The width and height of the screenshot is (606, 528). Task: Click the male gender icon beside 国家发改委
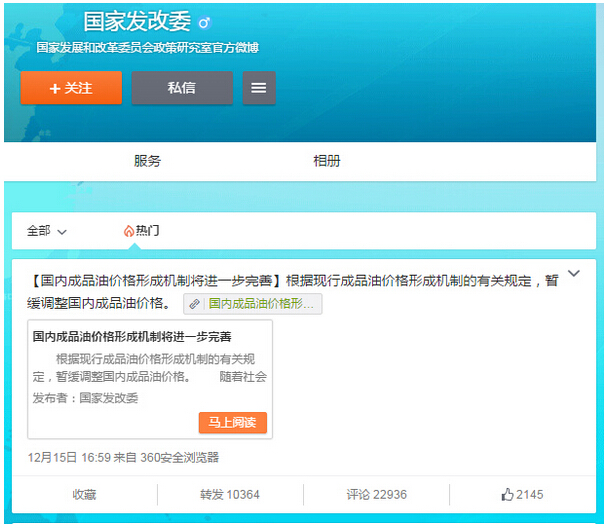(204, 22)
